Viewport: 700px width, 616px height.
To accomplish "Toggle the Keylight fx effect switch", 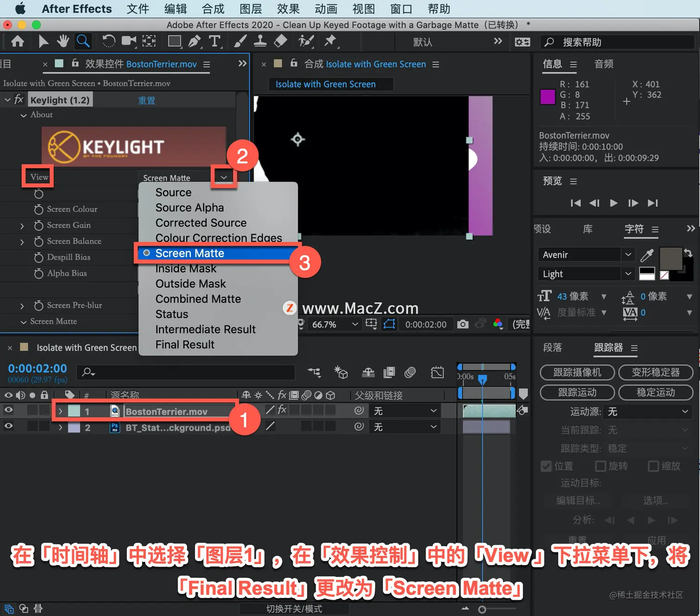I will [19, 100].
